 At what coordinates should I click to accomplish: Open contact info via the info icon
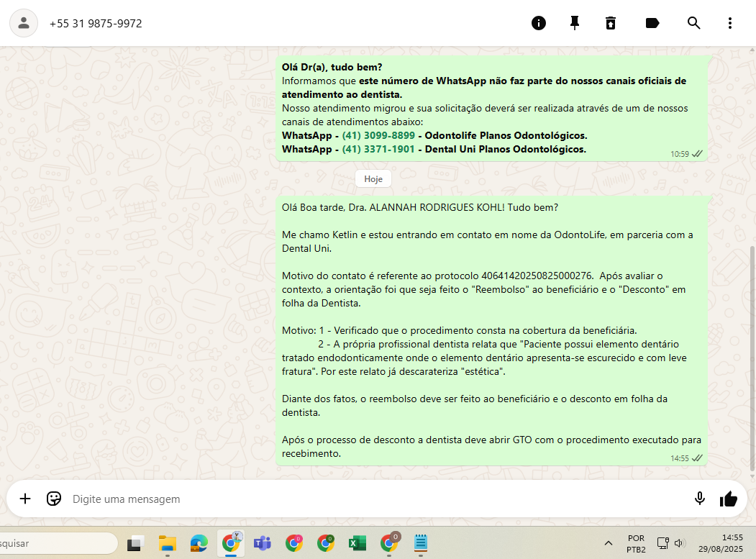point(539,23)
